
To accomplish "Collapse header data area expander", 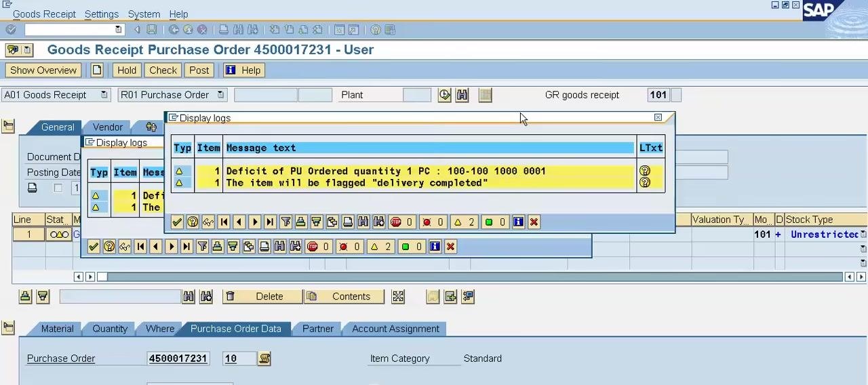I will 8,127.
